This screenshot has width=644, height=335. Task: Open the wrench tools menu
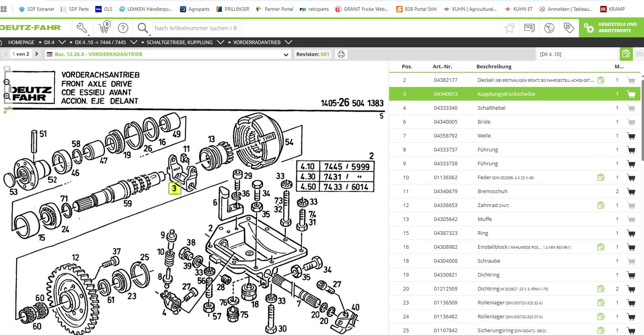(x=82, y=28)
